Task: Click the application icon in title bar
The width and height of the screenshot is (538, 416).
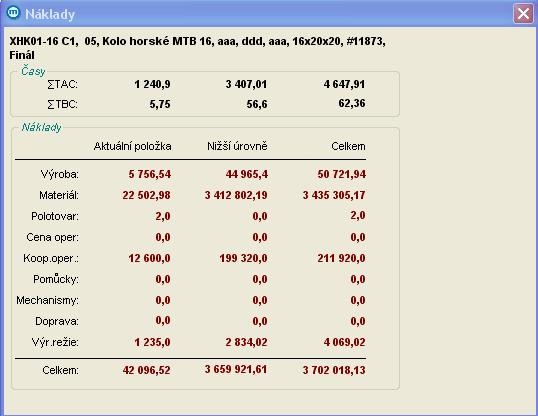Action: coord(14,13)
